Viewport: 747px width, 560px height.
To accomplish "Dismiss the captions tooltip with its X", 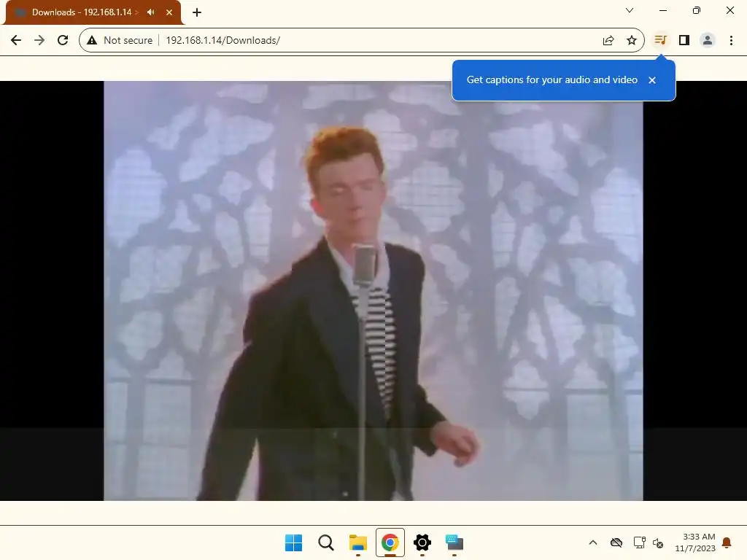I will 652,80.
